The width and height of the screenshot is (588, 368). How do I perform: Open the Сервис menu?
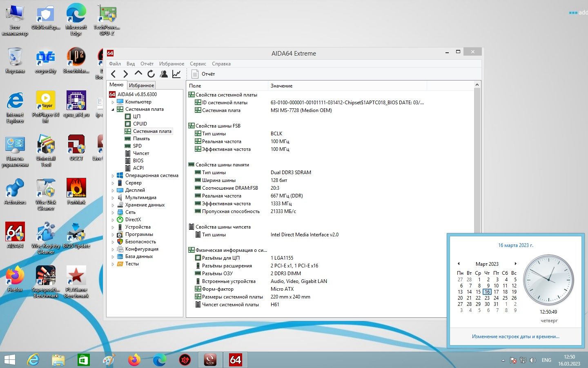198,64
